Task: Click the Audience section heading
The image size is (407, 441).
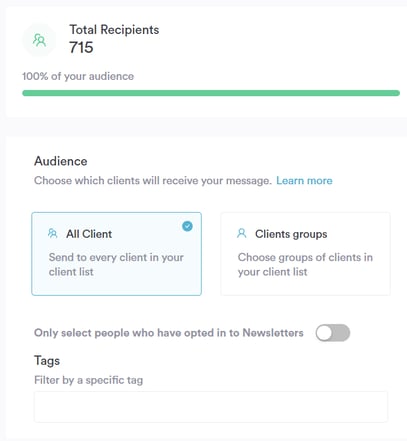Action: (61, 161)
